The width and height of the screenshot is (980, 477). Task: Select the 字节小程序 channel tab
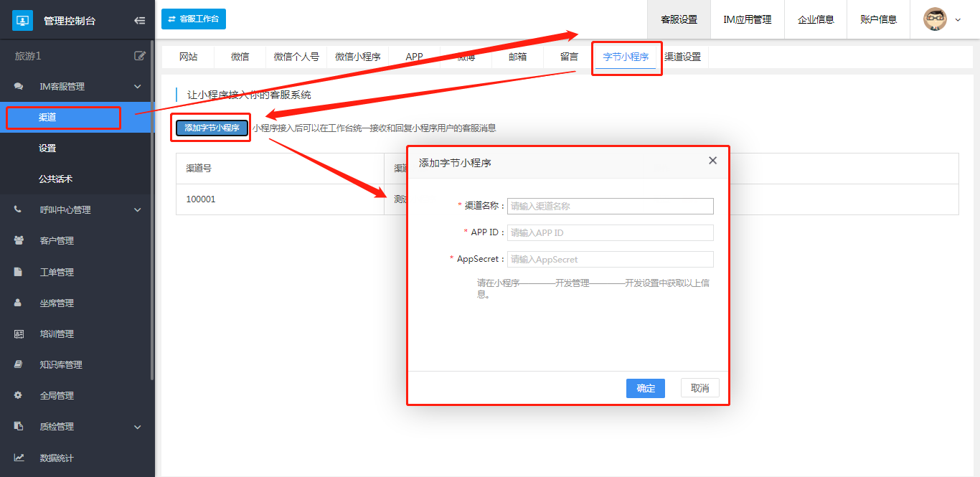(x=626, y=57)
